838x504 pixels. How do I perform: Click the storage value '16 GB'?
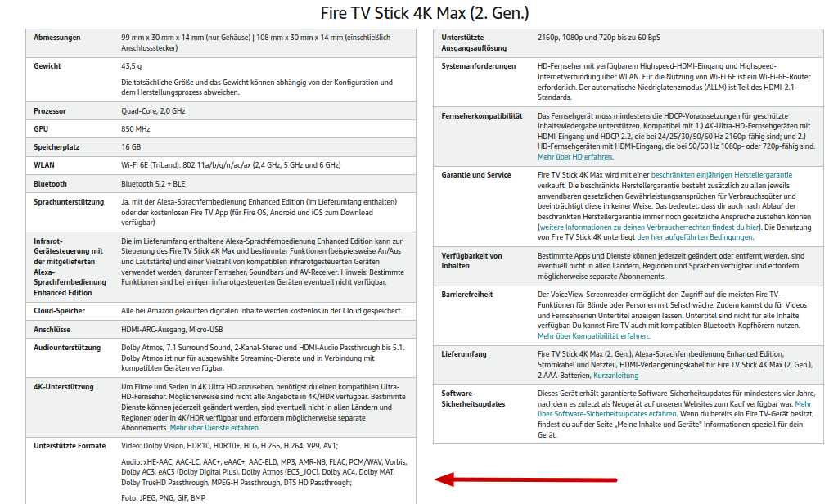131,147
